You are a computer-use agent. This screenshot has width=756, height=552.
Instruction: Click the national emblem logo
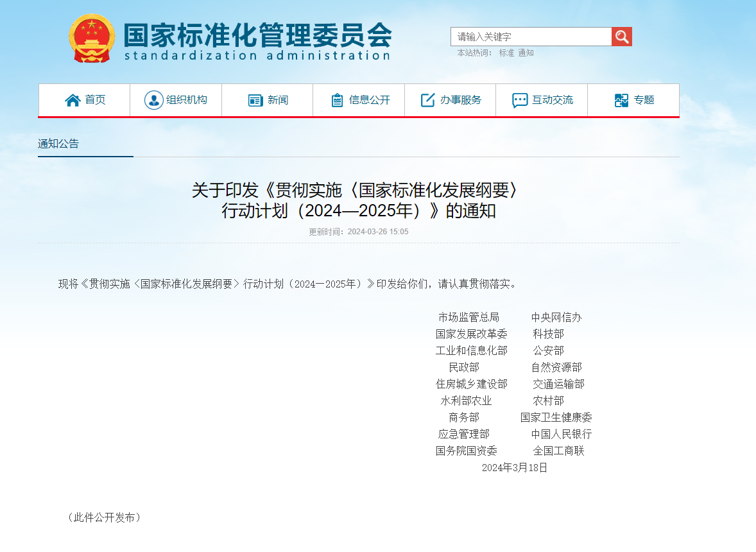click(92, 39)
